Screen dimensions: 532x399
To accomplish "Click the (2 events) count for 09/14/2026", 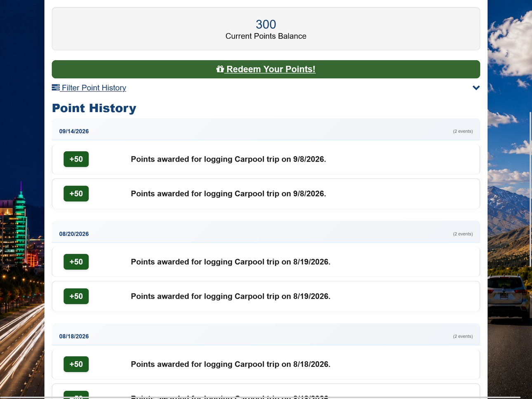I will click(463, 131).
